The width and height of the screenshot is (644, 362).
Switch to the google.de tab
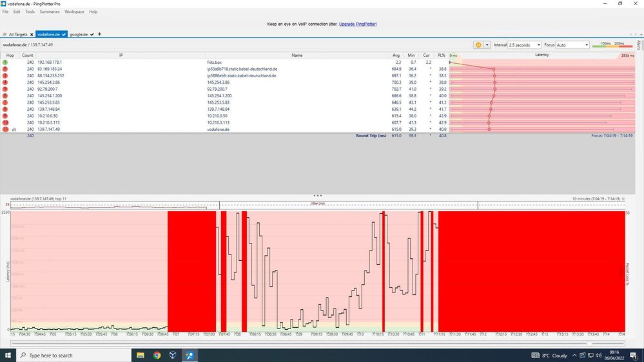click(x=79, y=35)
